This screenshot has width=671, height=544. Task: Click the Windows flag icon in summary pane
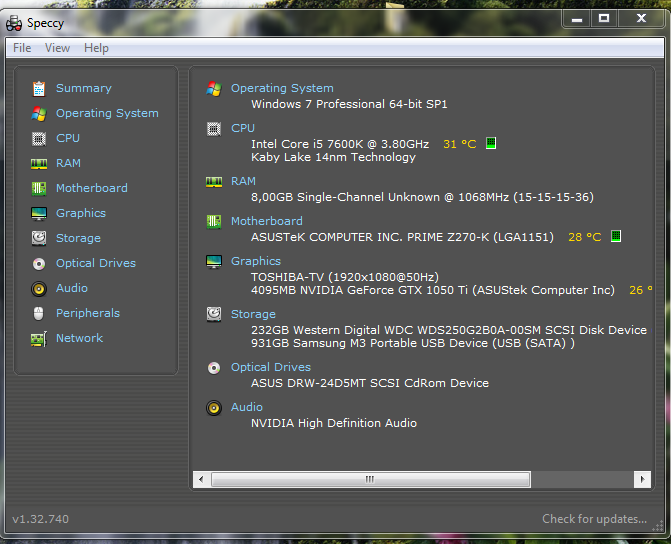(214, 89)
